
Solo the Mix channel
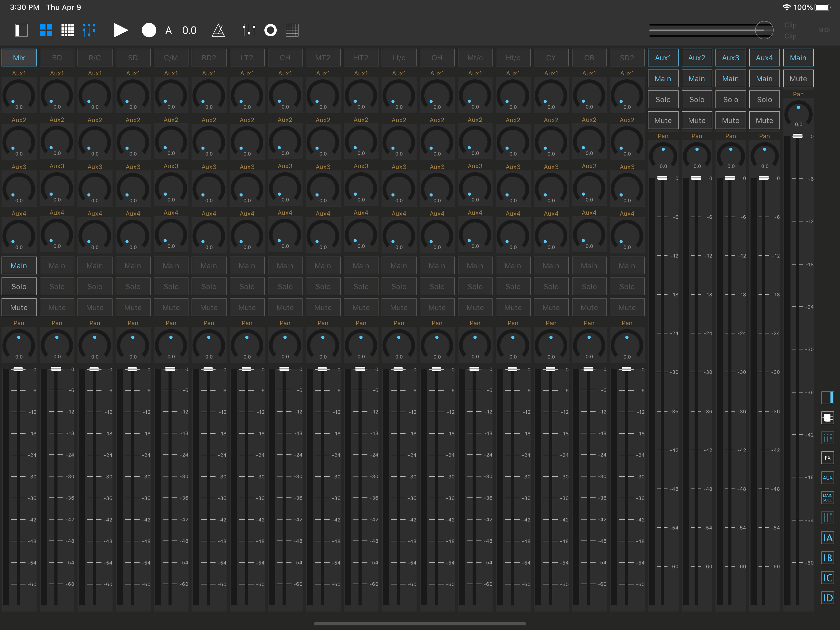(19, 286)
